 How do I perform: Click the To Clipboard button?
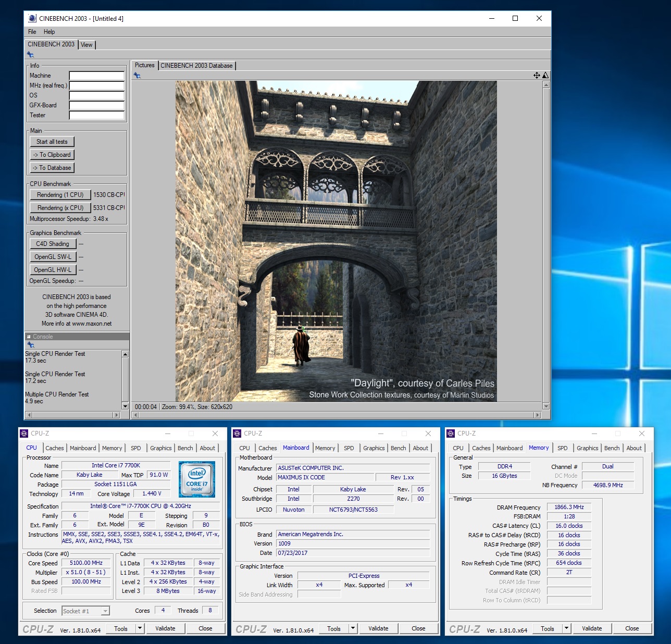click(x=52, y=155)
